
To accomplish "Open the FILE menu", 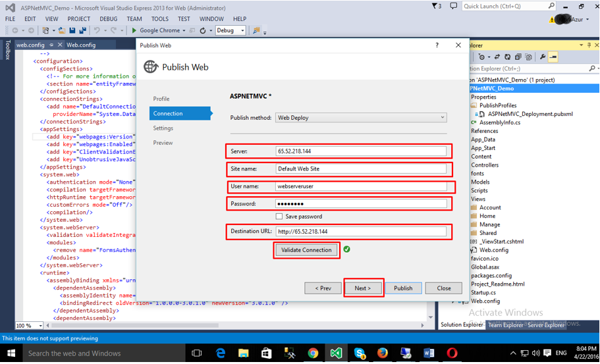I will (11, 18).
